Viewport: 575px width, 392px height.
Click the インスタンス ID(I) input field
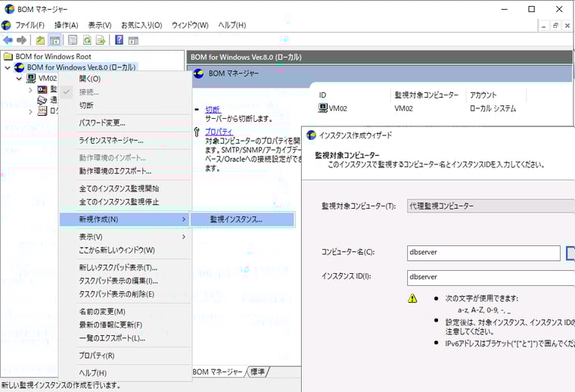click(491, 278)
